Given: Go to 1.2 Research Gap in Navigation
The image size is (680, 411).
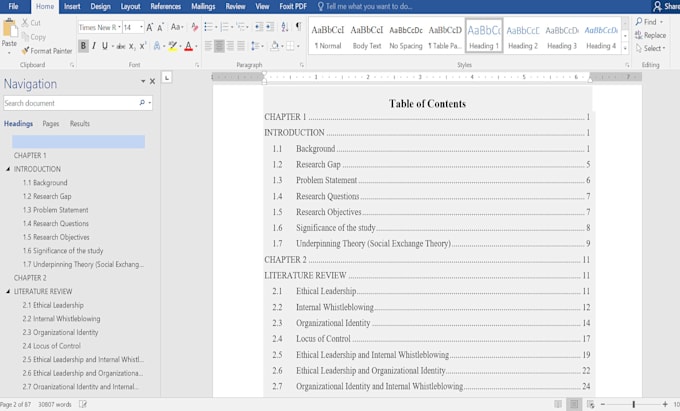Looking at the screenshot, I should tap(47, 196).
